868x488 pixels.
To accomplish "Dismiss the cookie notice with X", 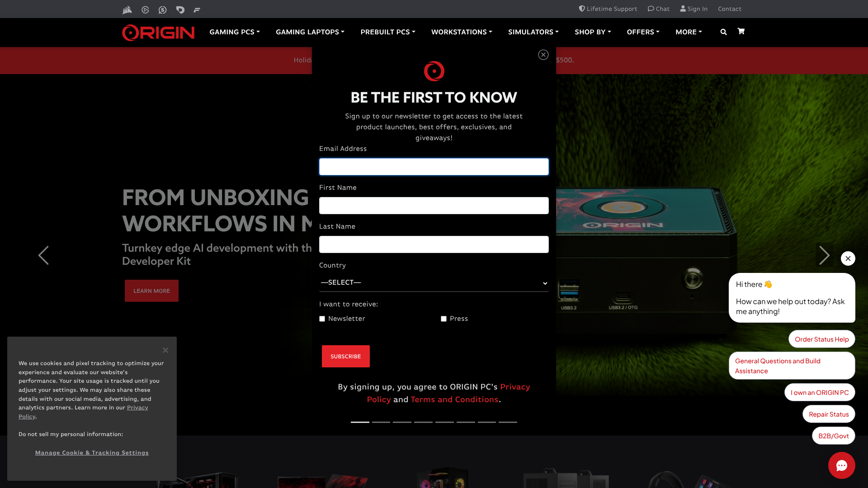I will pyautogui.click(x=165, y=350).
